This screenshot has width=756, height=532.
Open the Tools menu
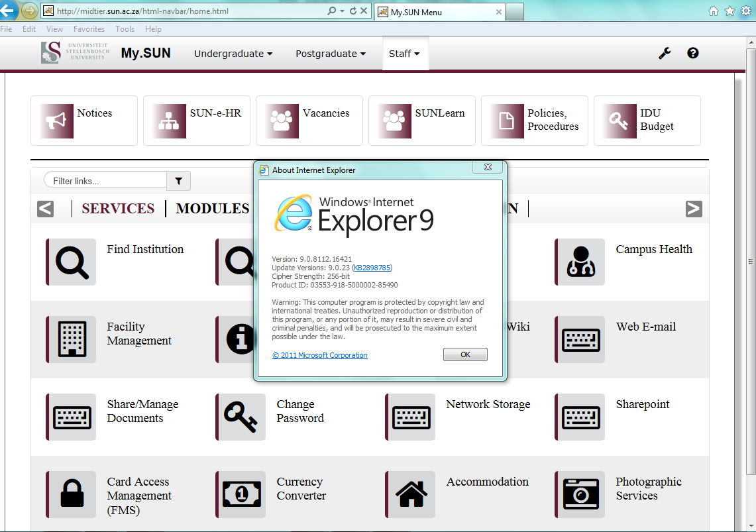[x=125, y=29]
